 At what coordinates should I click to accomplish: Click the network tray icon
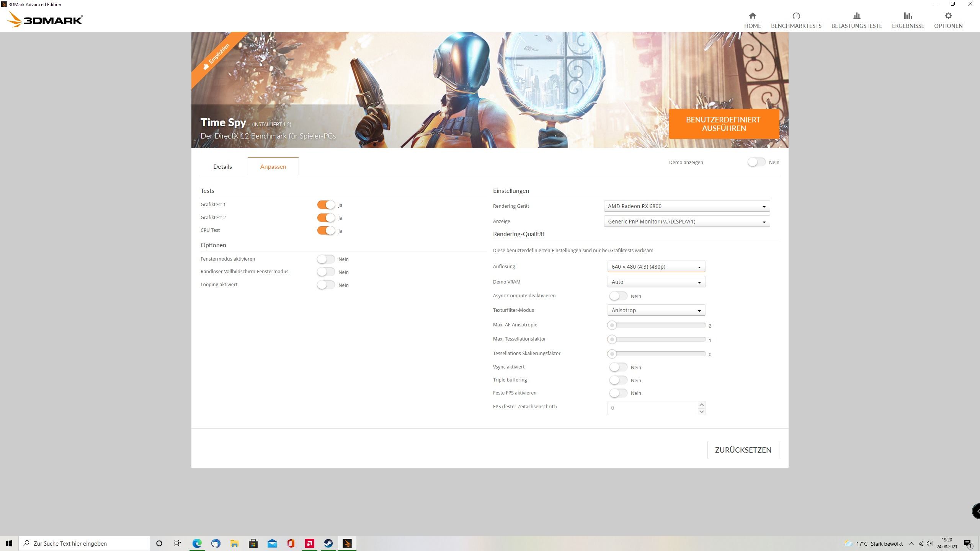click(x=921, y=543)
